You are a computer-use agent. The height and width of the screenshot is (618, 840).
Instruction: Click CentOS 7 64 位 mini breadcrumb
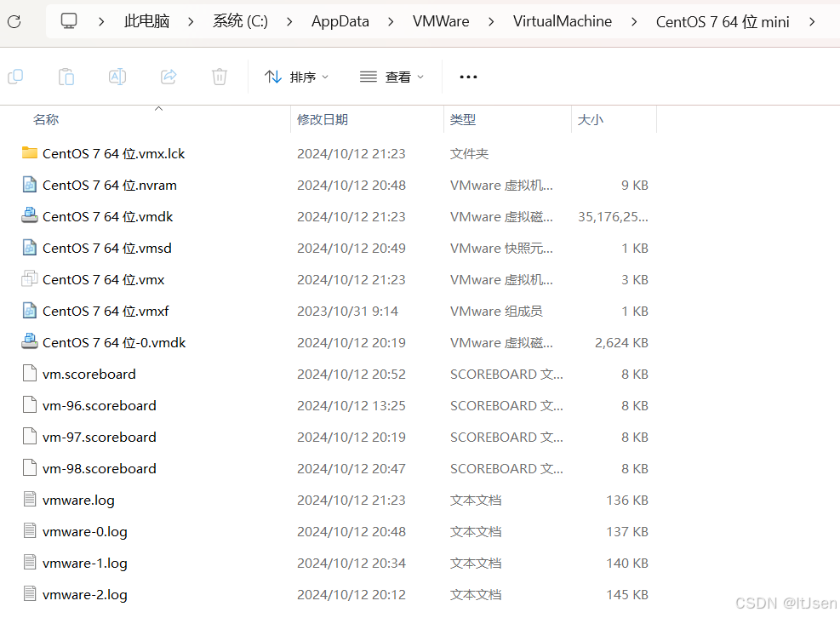723,22
